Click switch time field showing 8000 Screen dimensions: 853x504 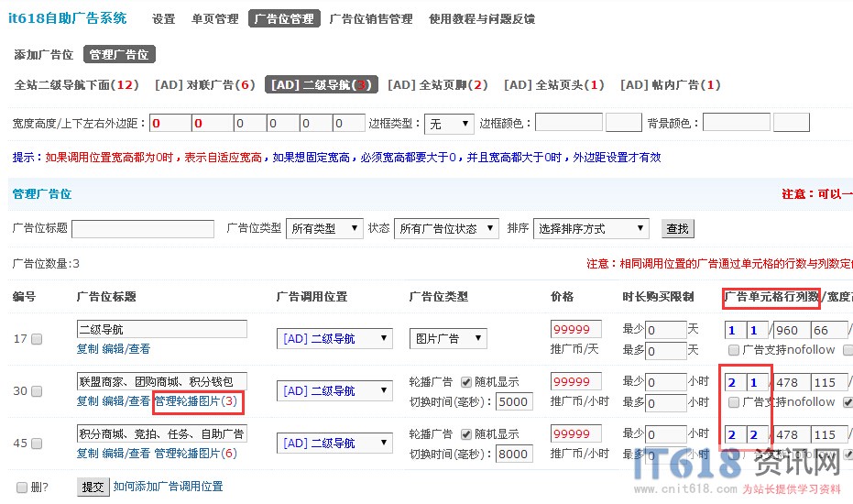click(x=514, y=454)
